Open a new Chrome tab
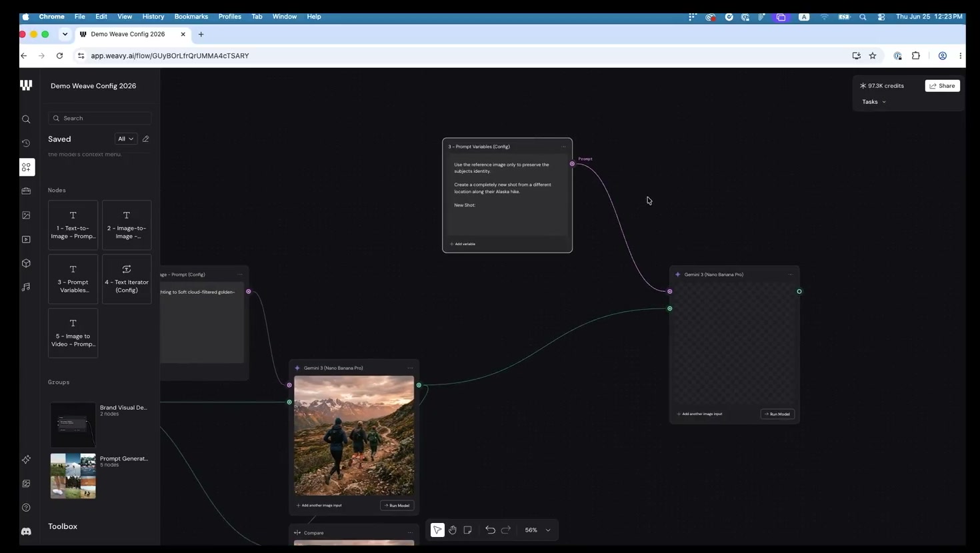 [201, 34]
